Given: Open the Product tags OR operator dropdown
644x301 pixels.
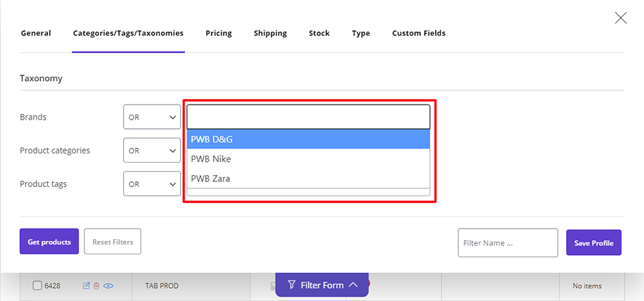Looking at the screenshot, I should 152,183.
